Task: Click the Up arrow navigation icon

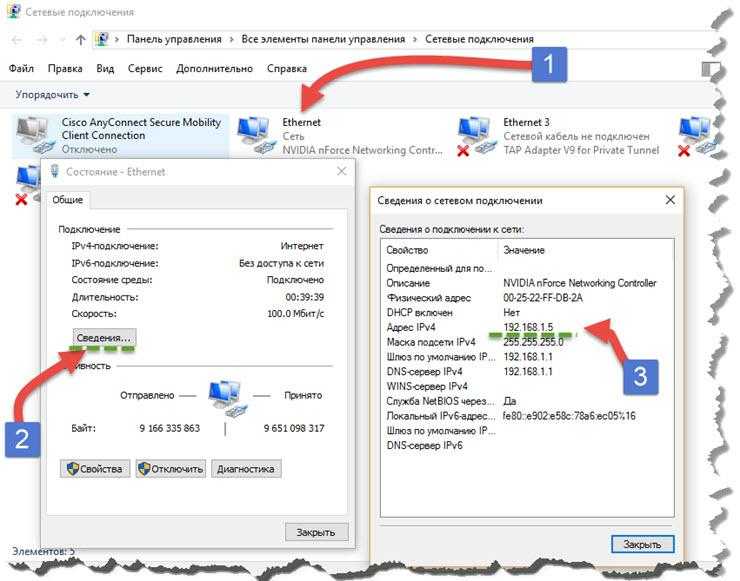Action: 80,40
